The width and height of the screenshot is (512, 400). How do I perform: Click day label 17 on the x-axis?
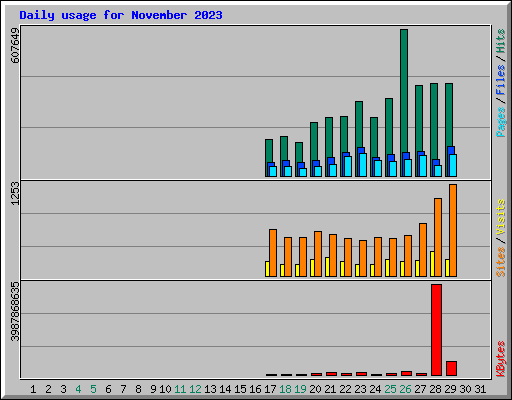[x=270, y=389]
